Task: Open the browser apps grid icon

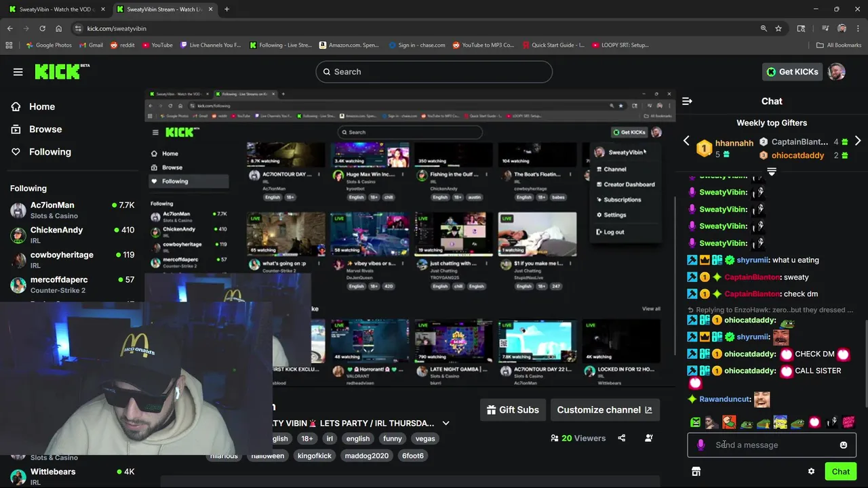Action: coord(9,45)
